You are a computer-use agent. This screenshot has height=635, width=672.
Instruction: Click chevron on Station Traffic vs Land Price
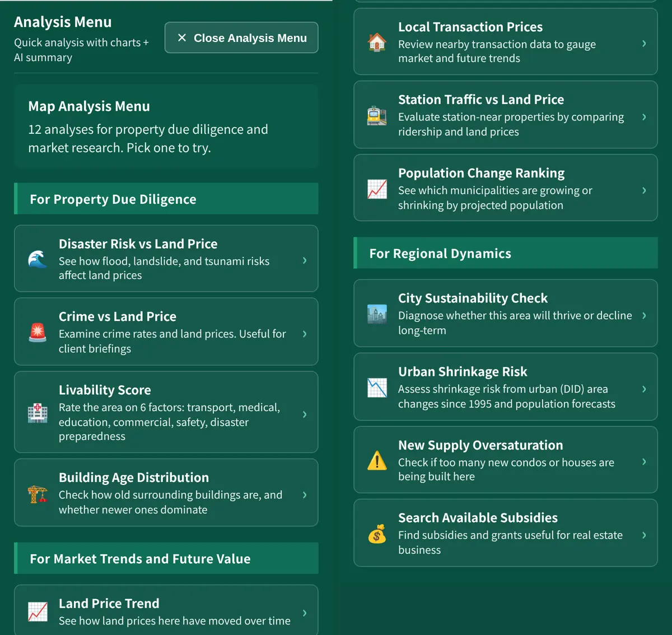[644, 116]
